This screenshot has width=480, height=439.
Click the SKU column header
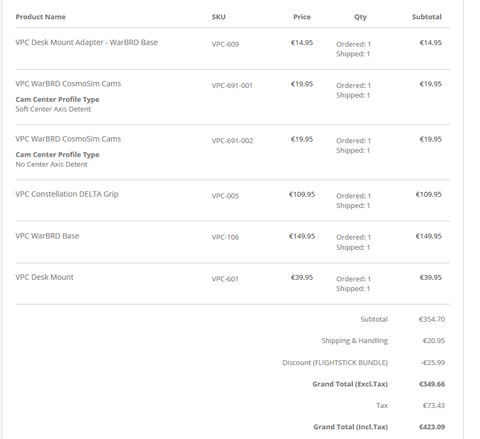(219, 17)
